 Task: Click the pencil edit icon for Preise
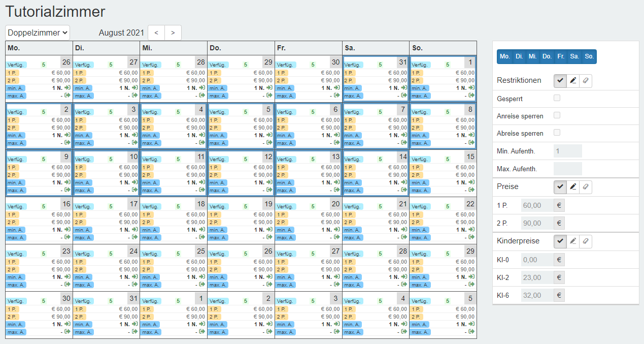(x=573, y=186)
